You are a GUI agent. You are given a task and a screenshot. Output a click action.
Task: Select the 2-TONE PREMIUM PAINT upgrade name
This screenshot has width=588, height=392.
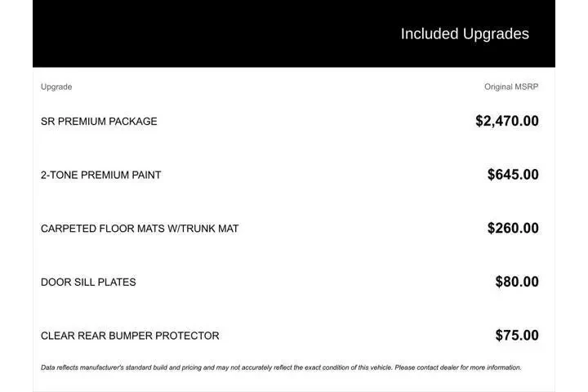point(100,175)
